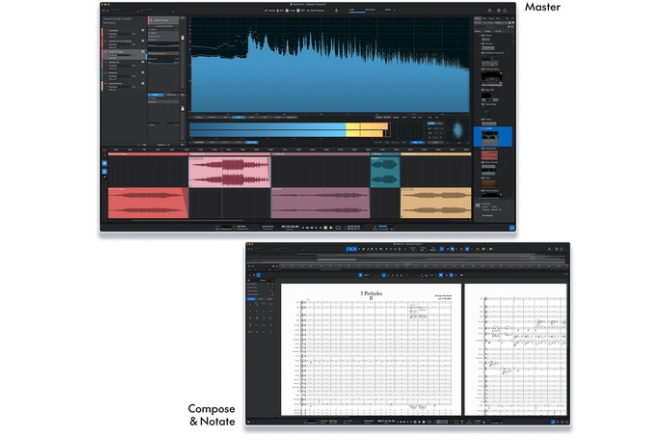Toggle the Loop button in Master transport
672x440 pixels.
tap(338, 227)
